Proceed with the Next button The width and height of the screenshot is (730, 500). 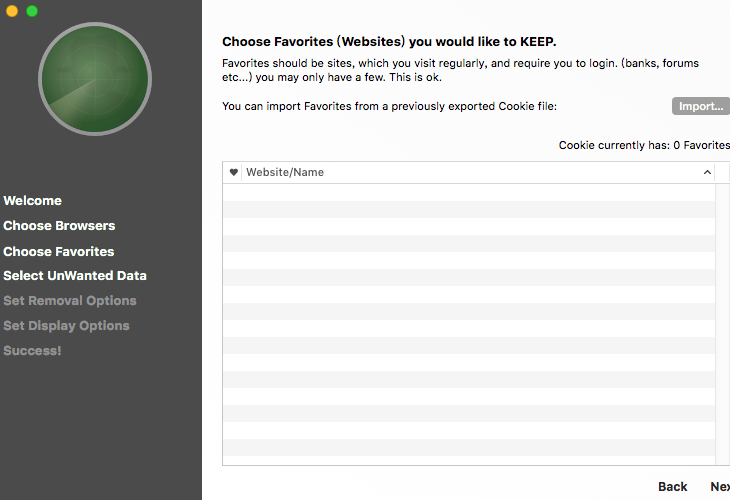[x=720, y=486]
